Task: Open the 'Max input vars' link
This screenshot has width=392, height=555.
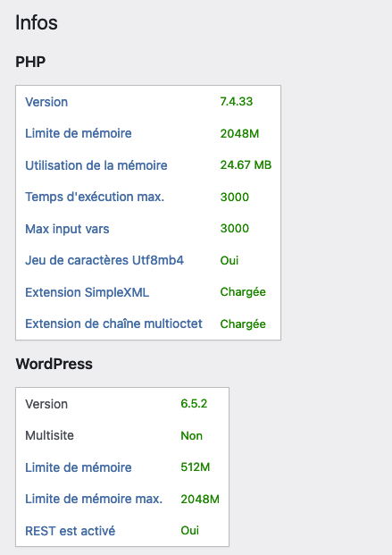Action: point(67,229)
